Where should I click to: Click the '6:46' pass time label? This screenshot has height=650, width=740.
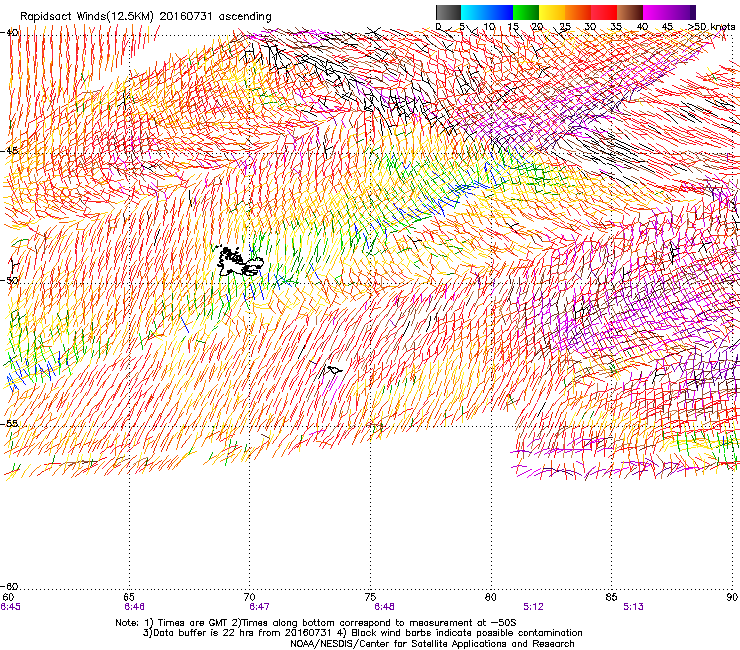coord(135,607)
